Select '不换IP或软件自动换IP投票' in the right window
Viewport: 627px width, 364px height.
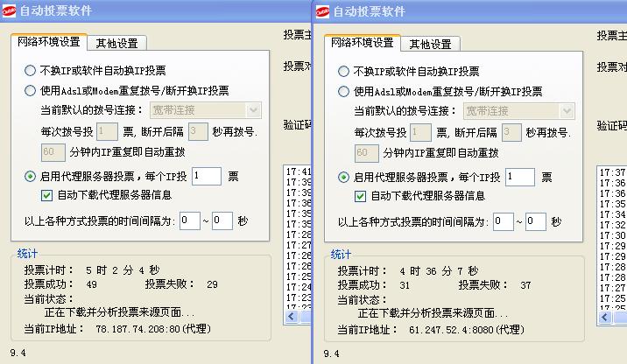(343, 72)
